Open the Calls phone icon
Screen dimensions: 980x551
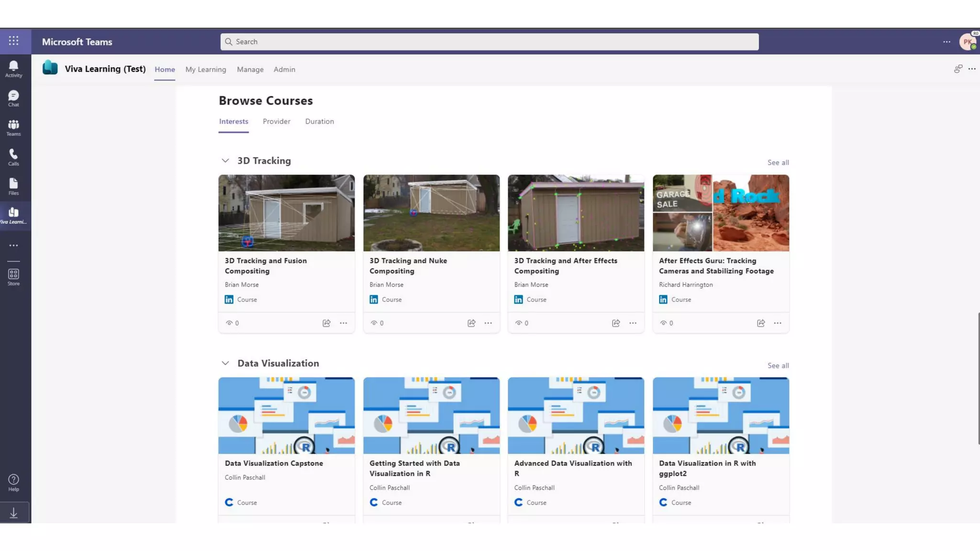click(x=13, y=157)
